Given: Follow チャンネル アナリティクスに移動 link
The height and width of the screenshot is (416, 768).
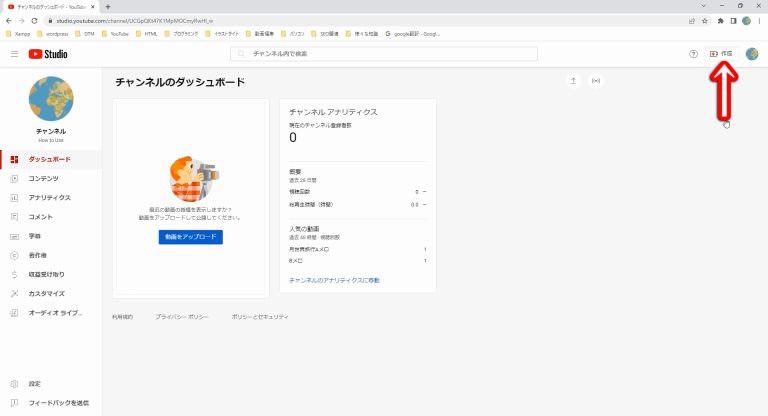Looking at the screenshot, I should (x=334, y=280).
